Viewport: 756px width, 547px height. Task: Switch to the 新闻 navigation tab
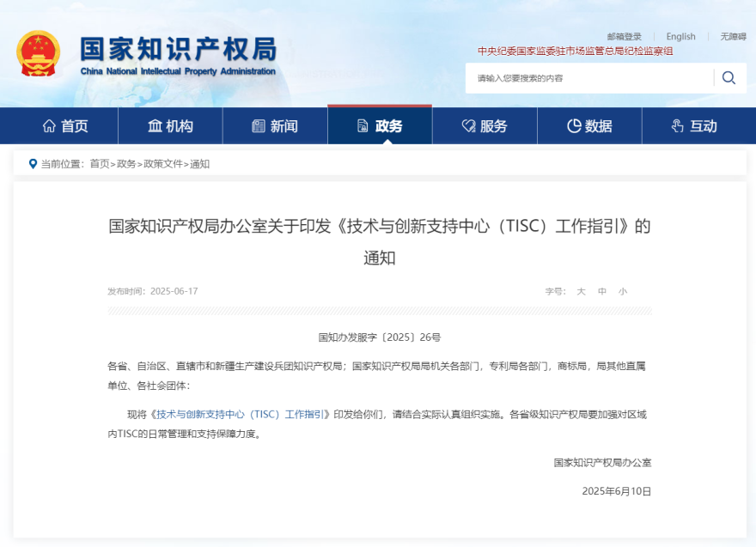tap(275, 125)
